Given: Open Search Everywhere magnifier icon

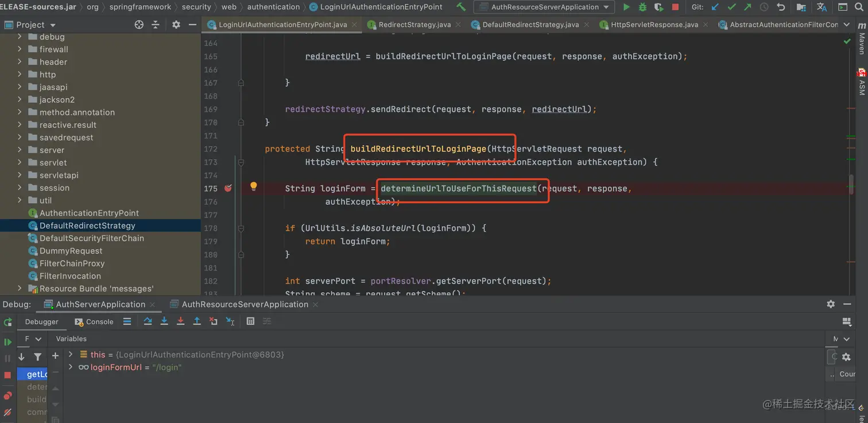Looking at the screenshot, I should (860, 7).
